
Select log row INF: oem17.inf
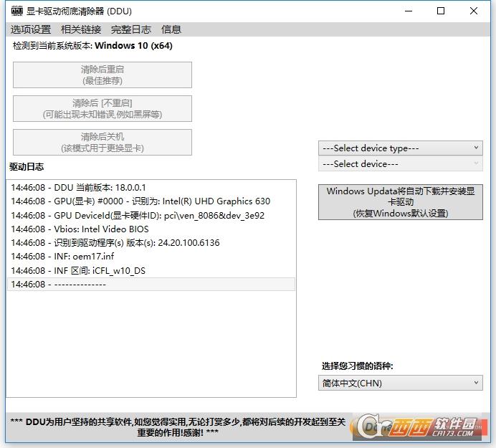point(151,257)
